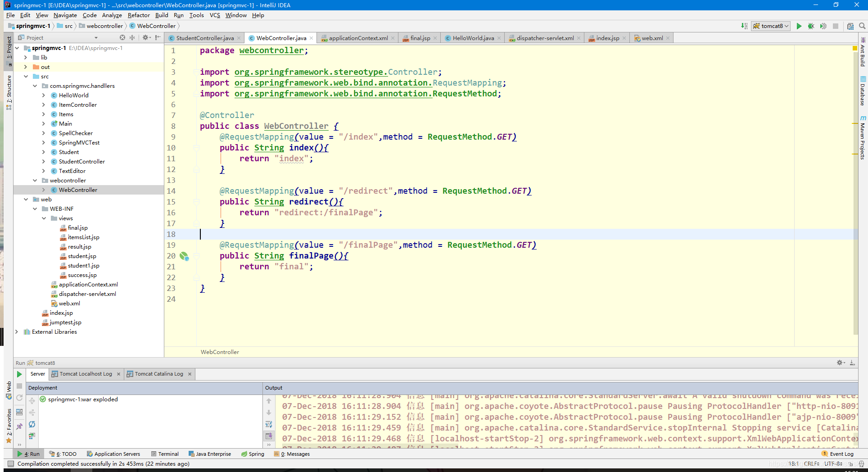This screenshot has width=868, height=472.
Task: Click CRLF line separator in status bar
Action: pos(811,463)
